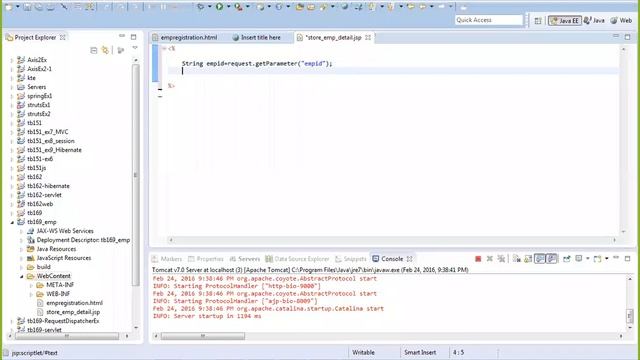Image resolution: width=640 pixels, height=360 pixels.
Task: Click the Project Explorer focus-on-task icon
Action: 121,50
